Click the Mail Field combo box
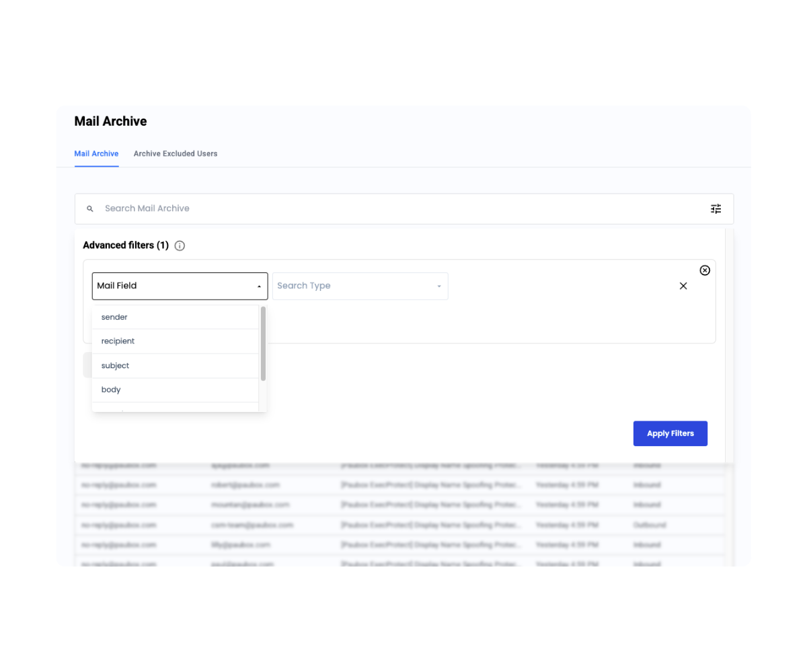 coord(175,286)
